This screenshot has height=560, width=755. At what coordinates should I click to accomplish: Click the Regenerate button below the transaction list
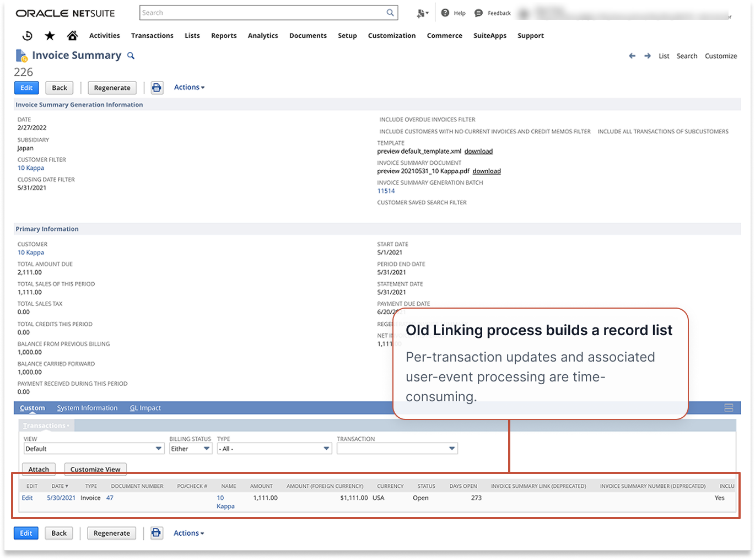[112, 533]
